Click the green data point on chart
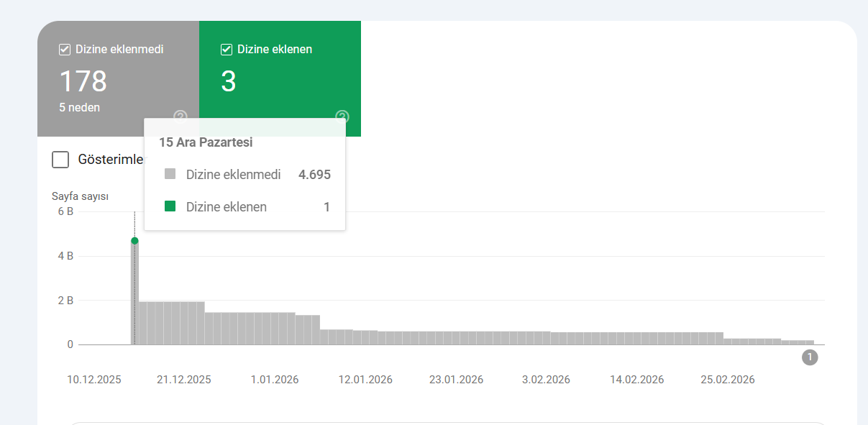This screenshot has width=868, height=425. point(134,241)
